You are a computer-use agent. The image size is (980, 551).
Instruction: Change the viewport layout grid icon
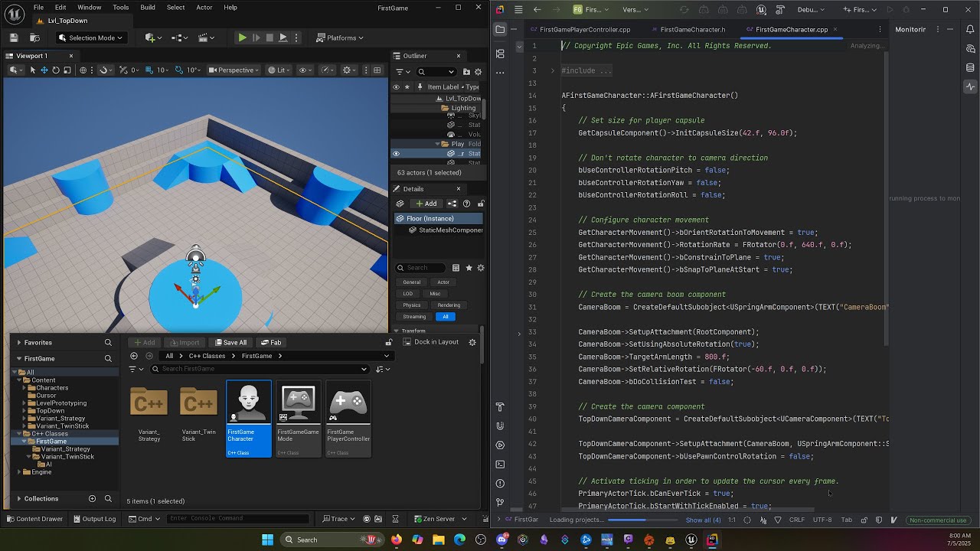(x=377, y=70)
